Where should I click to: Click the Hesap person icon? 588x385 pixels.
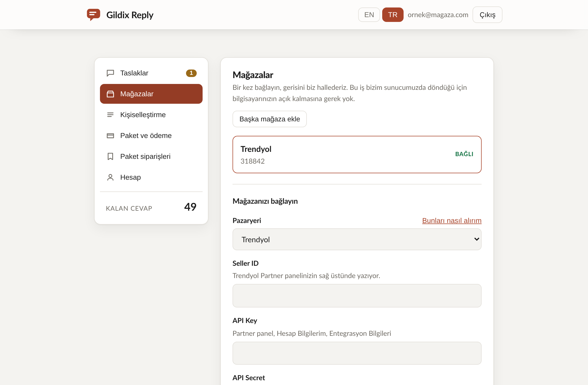click(x=110, y=177)
